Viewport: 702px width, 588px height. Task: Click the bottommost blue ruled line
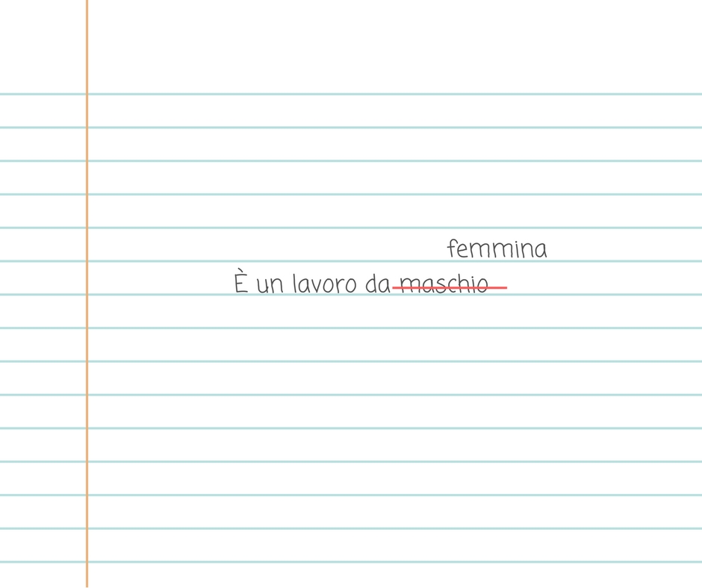(351, 562)
